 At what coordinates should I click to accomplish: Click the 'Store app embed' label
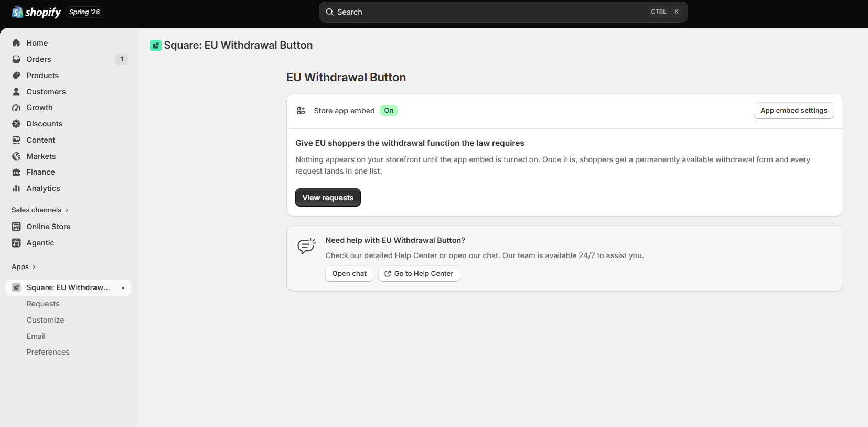[x=344, y=111]
